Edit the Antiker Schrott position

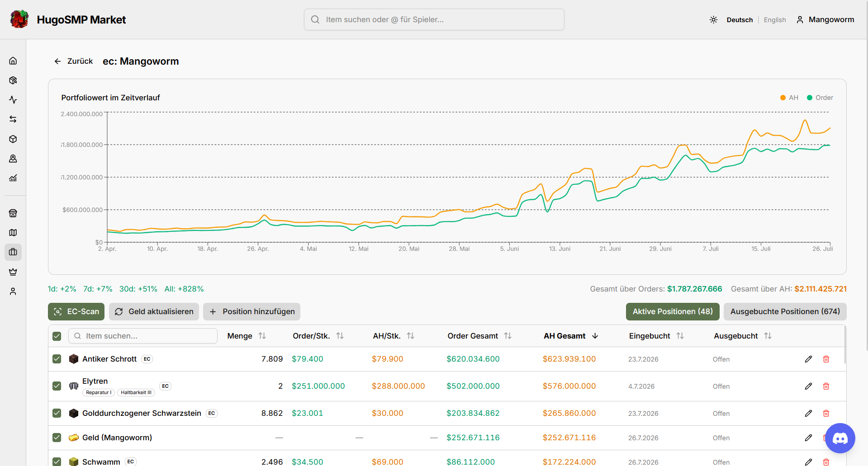tap(808, 359)
